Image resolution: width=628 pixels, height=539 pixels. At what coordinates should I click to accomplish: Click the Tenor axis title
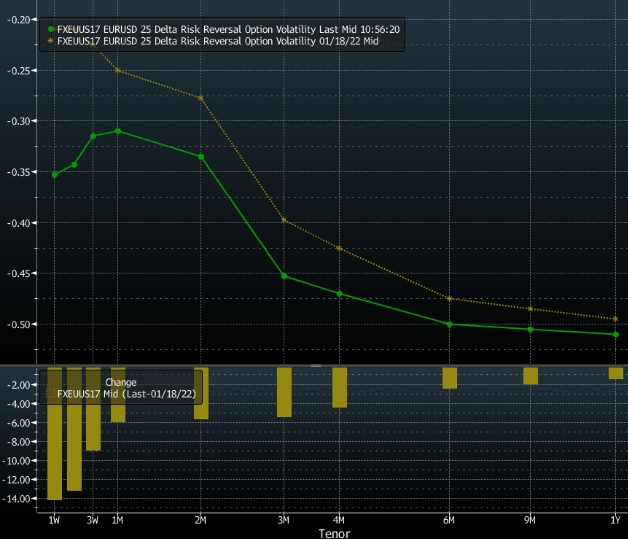pyautogui.click(x=335, y=533)
